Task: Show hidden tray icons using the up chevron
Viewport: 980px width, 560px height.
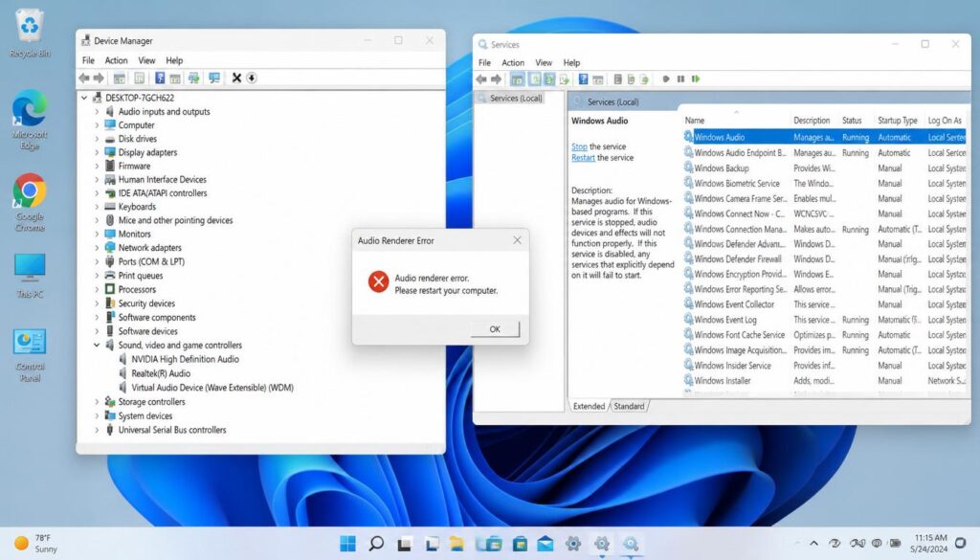Action: pos(813,543)
